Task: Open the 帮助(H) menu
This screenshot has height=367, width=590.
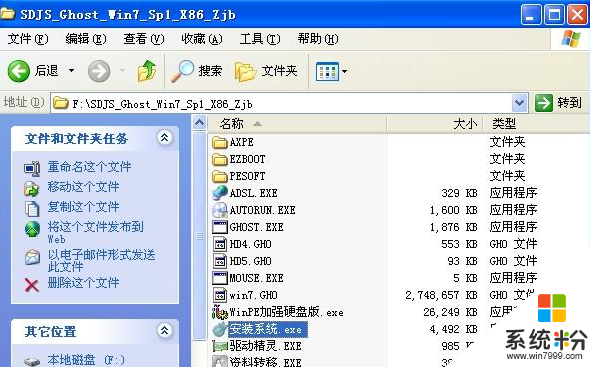Action: click(318, 39)
